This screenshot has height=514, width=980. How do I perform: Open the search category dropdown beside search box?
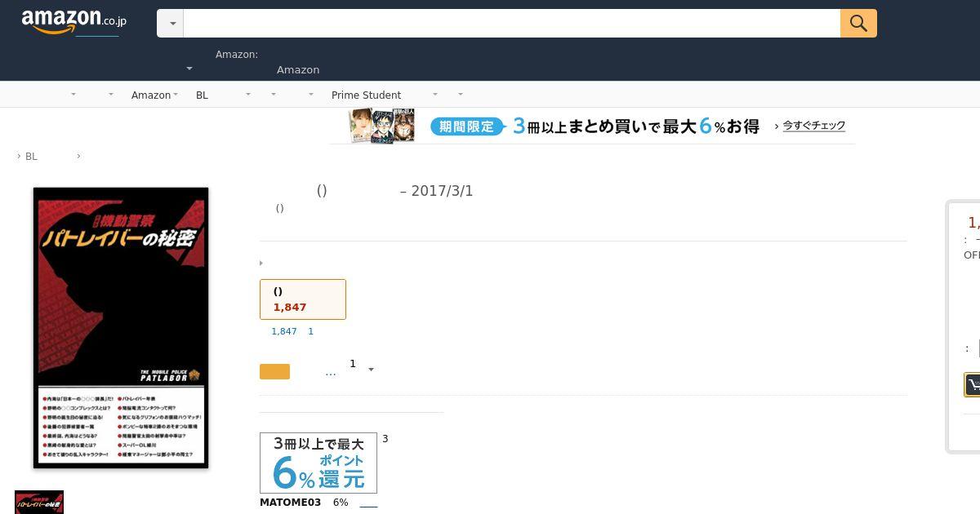coord(171,24)
